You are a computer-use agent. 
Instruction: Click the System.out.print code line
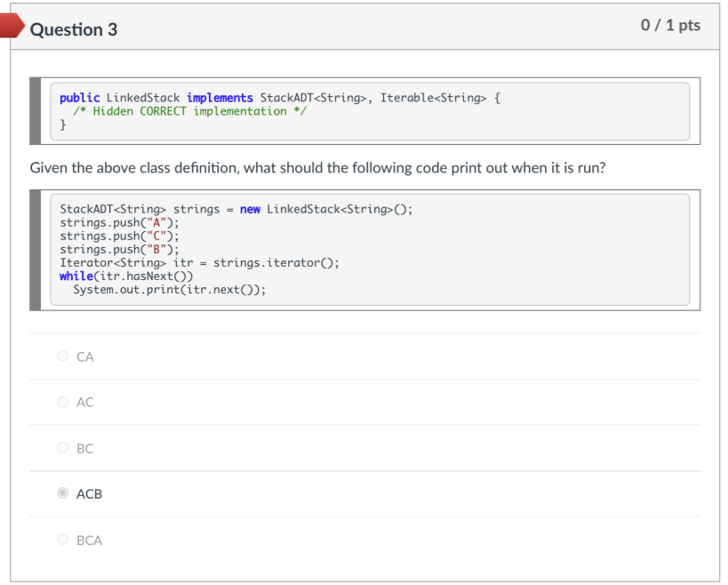click(169, 290)
